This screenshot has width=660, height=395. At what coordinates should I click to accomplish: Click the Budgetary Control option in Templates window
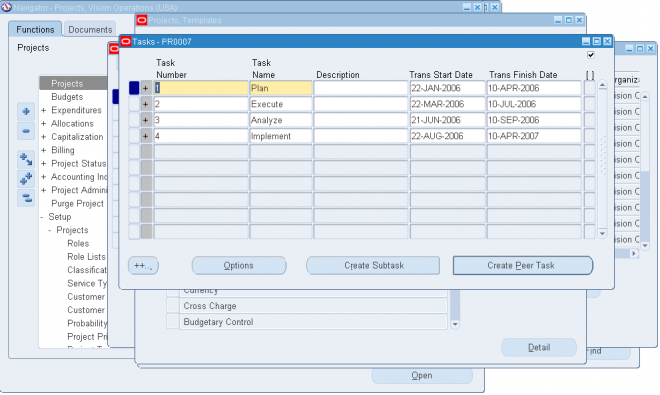click(313, 322)
